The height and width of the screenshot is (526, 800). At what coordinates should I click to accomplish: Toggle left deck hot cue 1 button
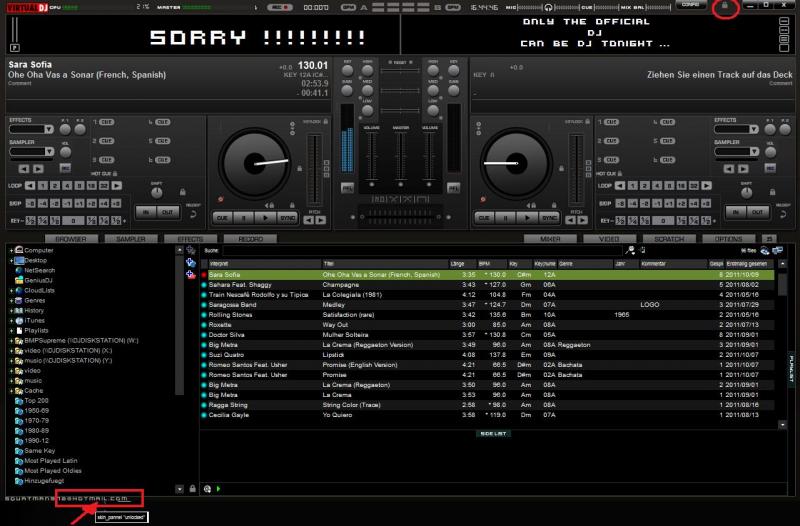click(106, 122)
